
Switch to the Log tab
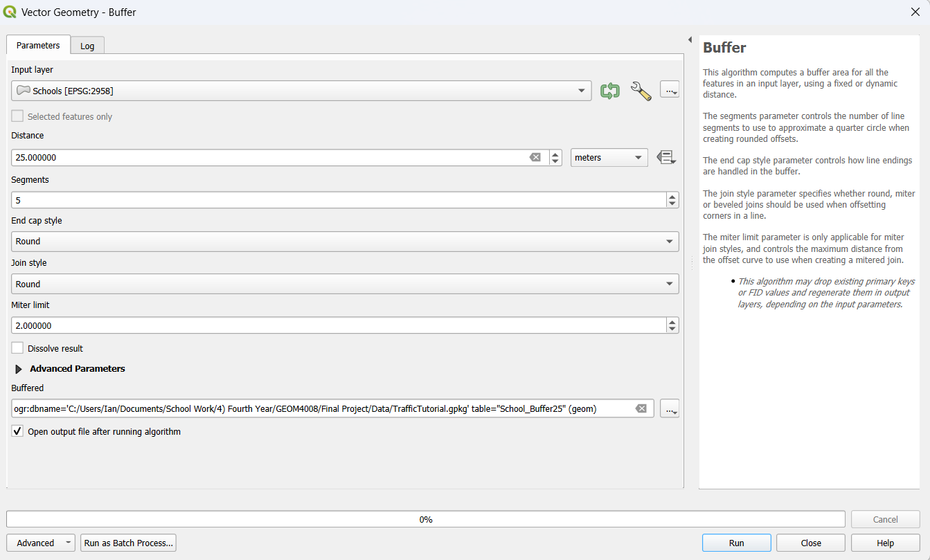coord(87,46)
